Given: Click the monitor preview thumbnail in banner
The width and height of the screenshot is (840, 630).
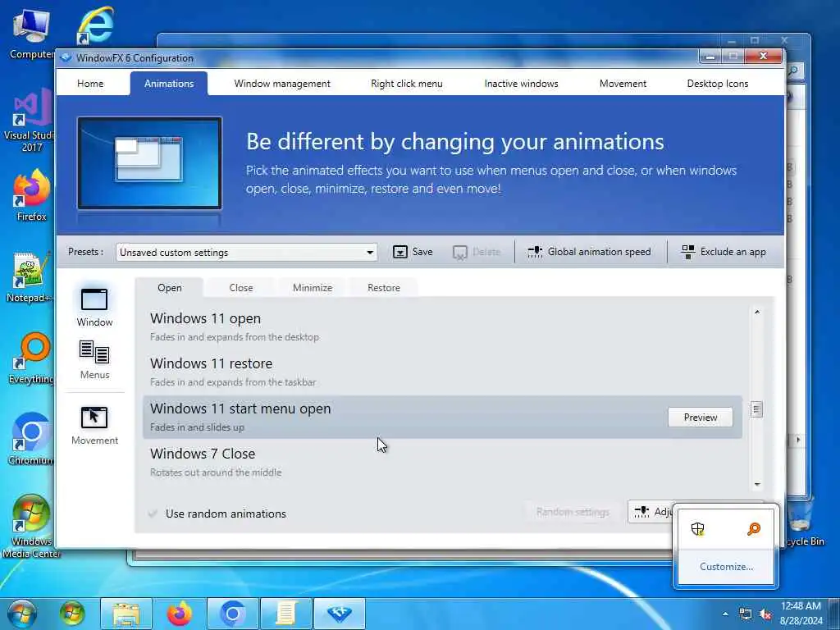Looking at the screenshot, I should pyautogui.click(x=149, y=163).
